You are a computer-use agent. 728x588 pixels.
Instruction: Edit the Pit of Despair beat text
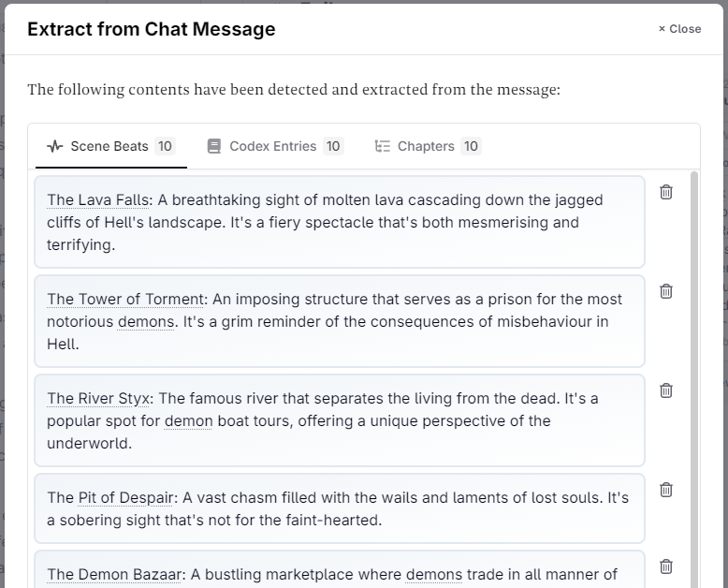click(x=339, y=508)
